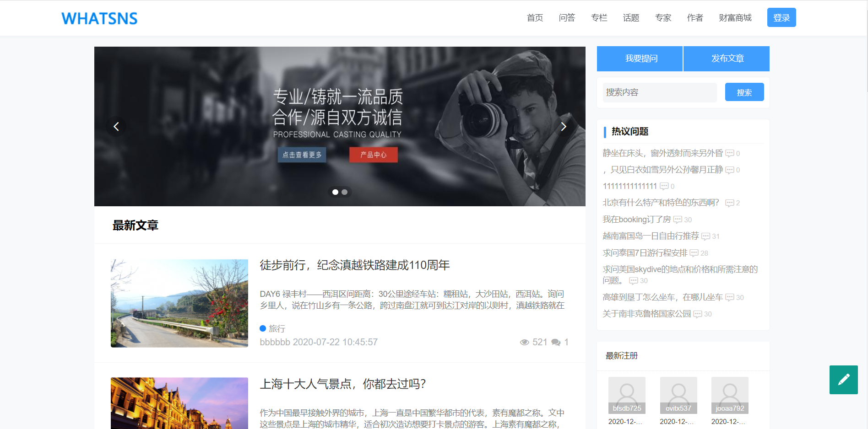The image size is (868, 429).
Task: Click the comment icon on the railway article
Action: coord(556,343)
